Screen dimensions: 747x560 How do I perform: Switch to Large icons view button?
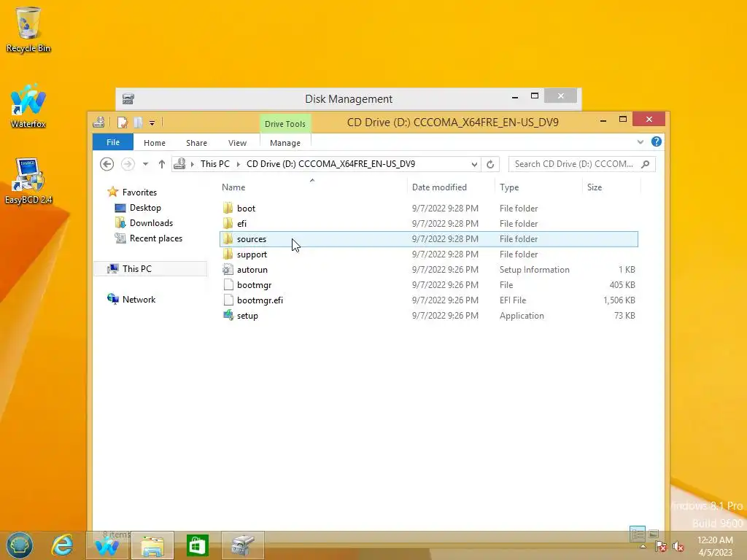[654, 533]
